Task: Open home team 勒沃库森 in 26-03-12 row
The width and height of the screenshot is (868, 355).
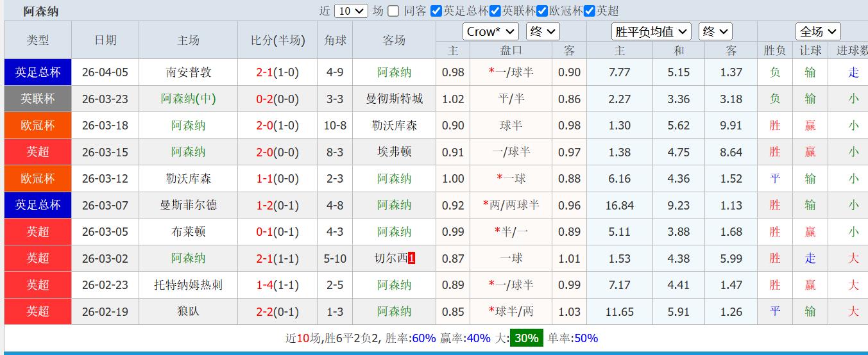Action: [x=188, y=179]
